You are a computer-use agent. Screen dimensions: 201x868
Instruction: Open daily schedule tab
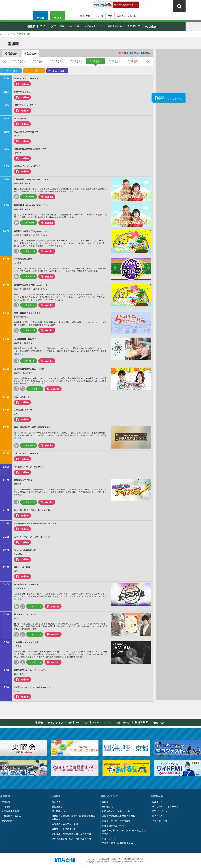(30, 54)
